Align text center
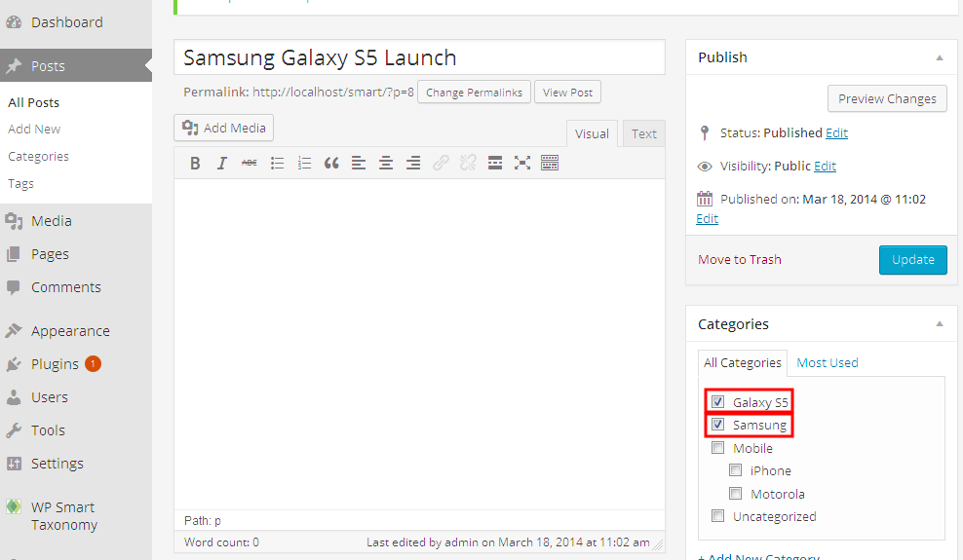This screenshot has width=963, height=560. [386, 164]
